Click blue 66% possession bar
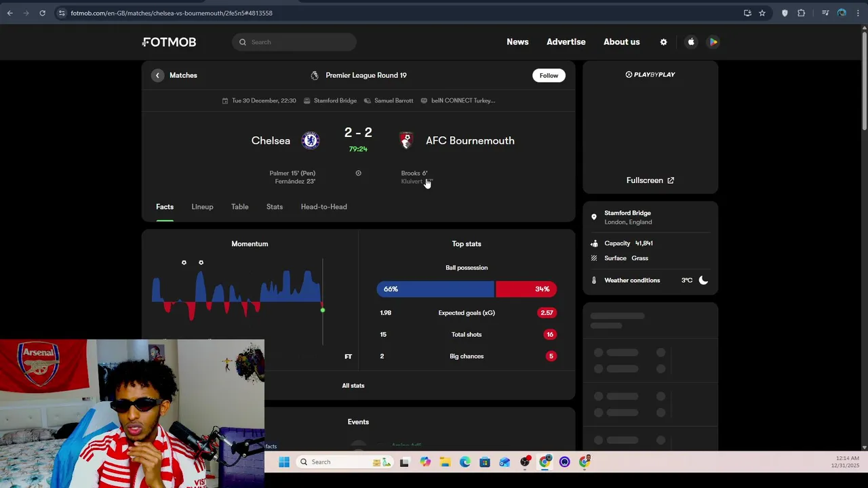The width and height of the screenshot is (868, 488). (436, 289)
